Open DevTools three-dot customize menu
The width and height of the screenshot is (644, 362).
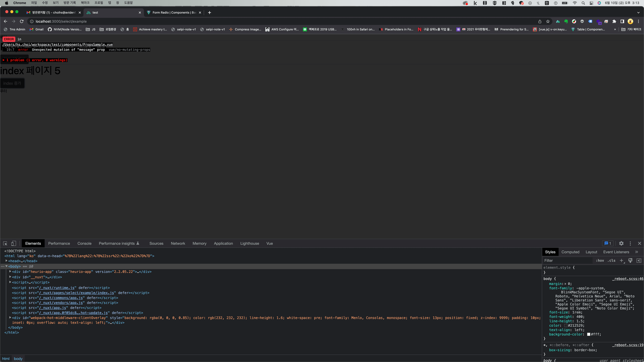pyautogui.click(x=630, y=243)
